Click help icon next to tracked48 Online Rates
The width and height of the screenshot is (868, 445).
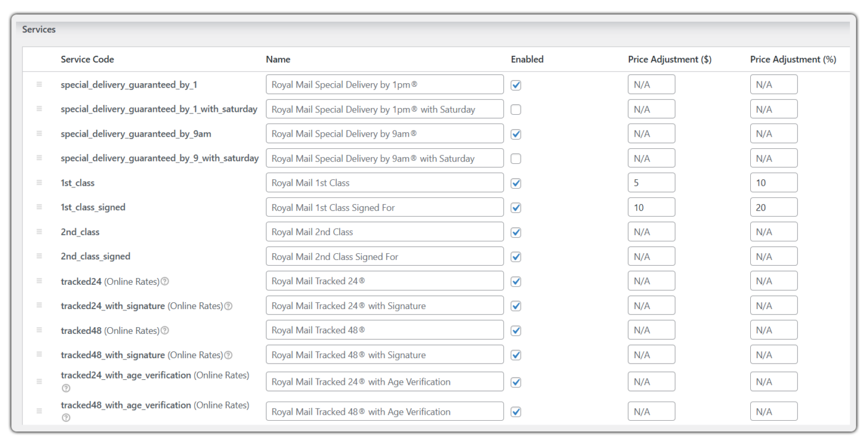coord(165,330)
